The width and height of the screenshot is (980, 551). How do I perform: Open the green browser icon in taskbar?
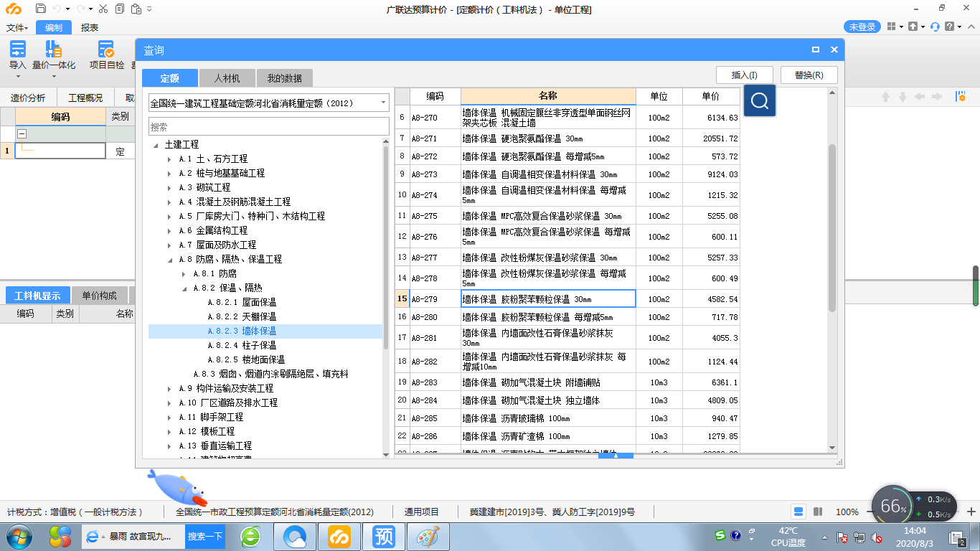pos(251,536)
